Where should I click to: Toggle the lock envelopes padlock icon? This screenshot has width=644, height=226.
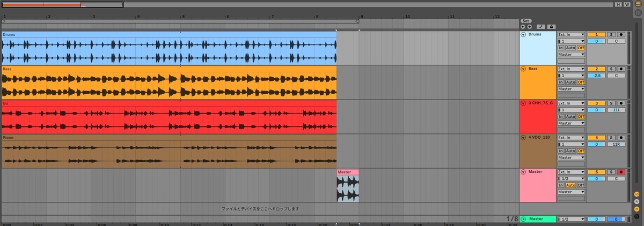coord(551,26)
